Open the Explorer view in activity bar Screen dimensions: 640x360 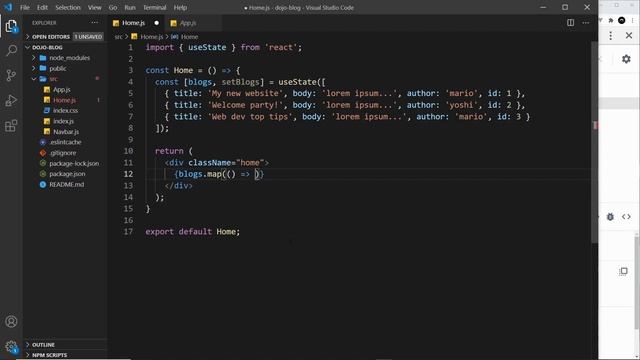pyautogui.click(x=11, y=26)
